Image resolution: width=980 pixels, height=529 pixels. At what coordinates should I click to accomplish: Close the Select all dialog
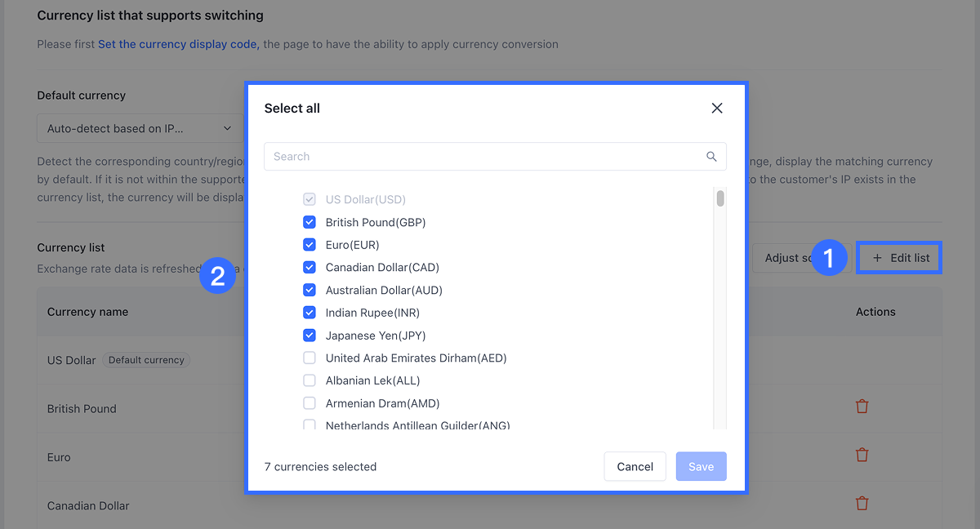(717, 108)
